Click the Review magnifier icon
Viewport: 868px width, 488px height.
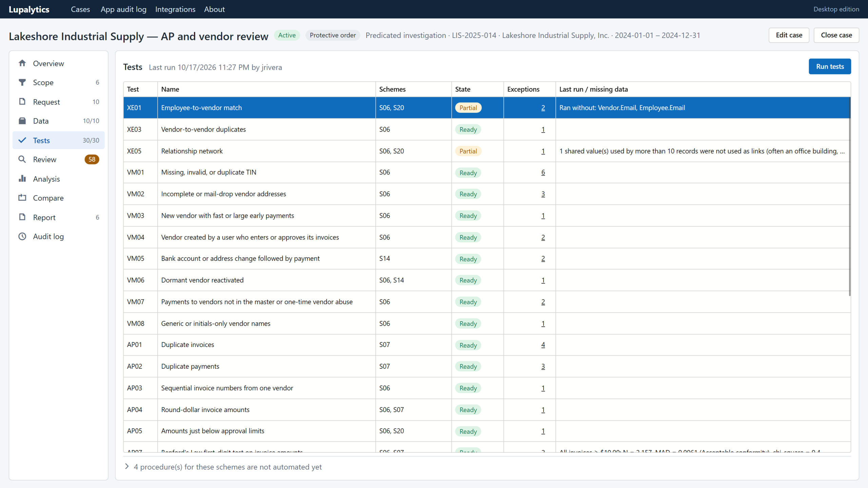click(x=22, y=159)
